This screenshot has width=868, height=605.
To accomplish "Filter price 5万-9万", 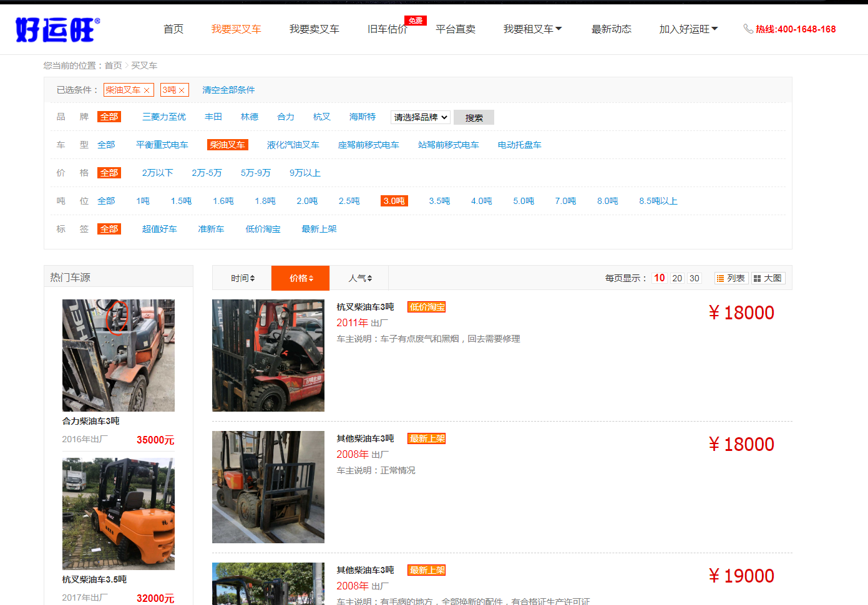I will tap(256, 173).
